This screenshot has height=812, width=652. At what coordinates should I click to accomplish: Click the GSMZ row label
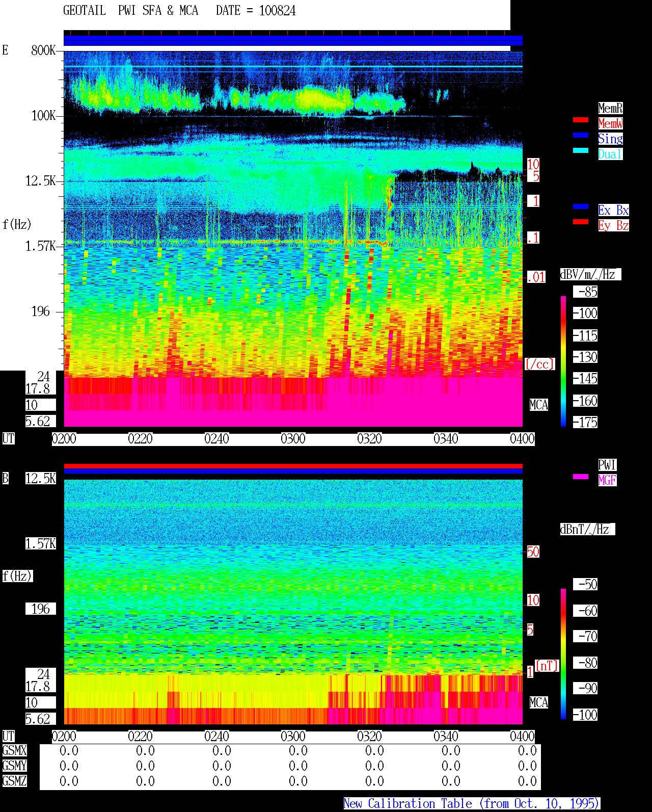14,781
